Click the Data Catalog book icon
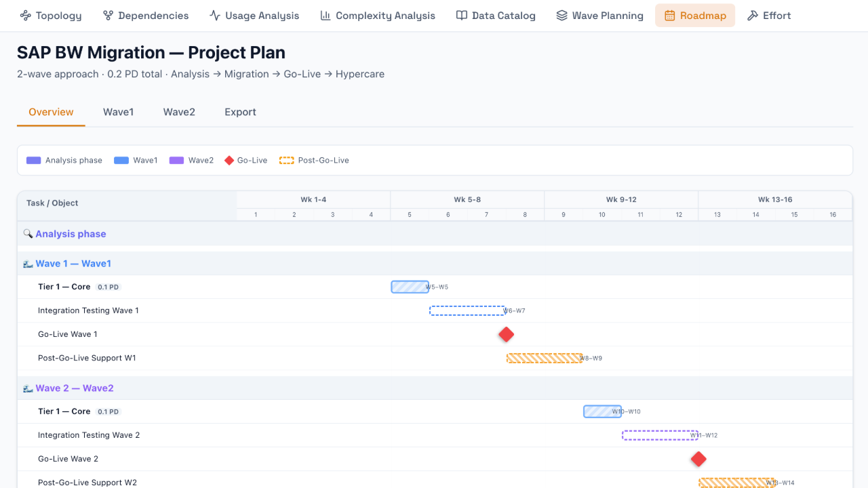This screenshot has width=868, height=488. (462, 16)
